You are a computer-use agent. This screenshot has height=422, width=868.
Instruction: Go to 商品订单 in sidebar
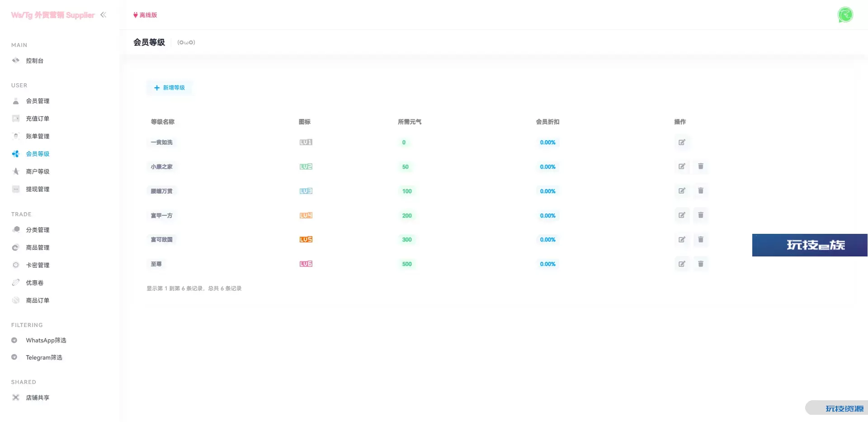tap(38, 300)
